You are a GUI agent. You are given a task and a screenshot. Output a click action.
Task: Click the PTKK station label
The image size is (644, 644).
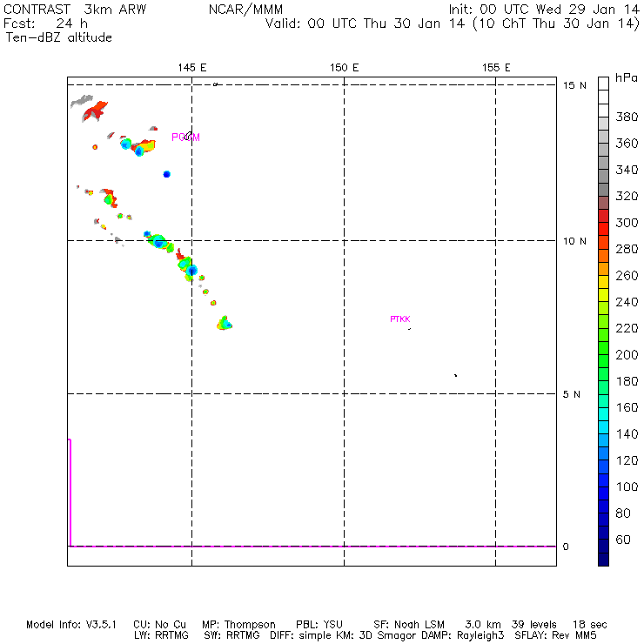400,319
